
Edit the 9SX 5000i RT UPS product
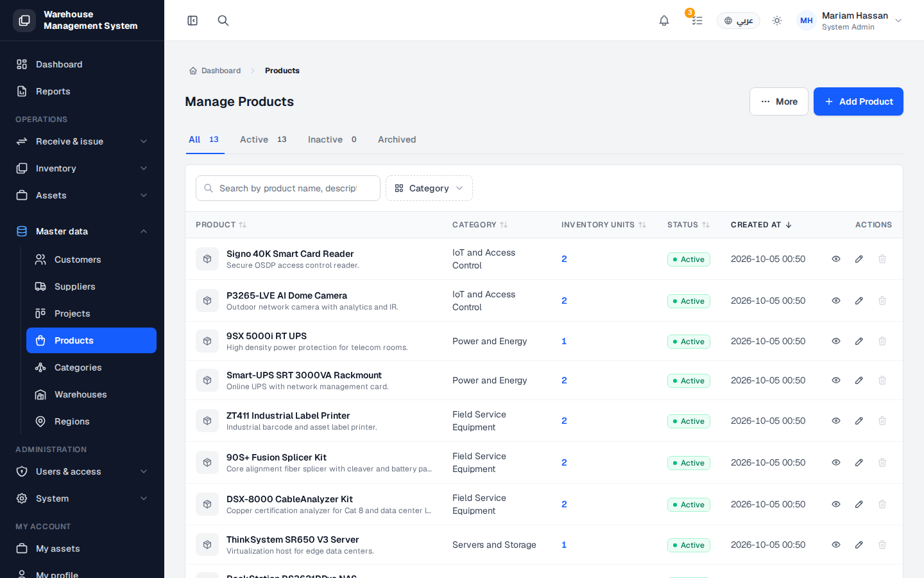(x=859, y=341)
